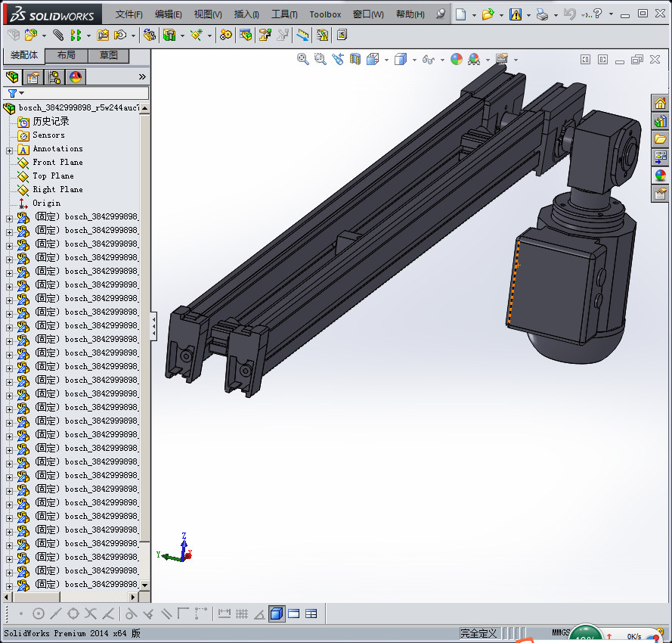Open the ConfigurationManager tab
The image size is (672, 643).
point(54,77)
